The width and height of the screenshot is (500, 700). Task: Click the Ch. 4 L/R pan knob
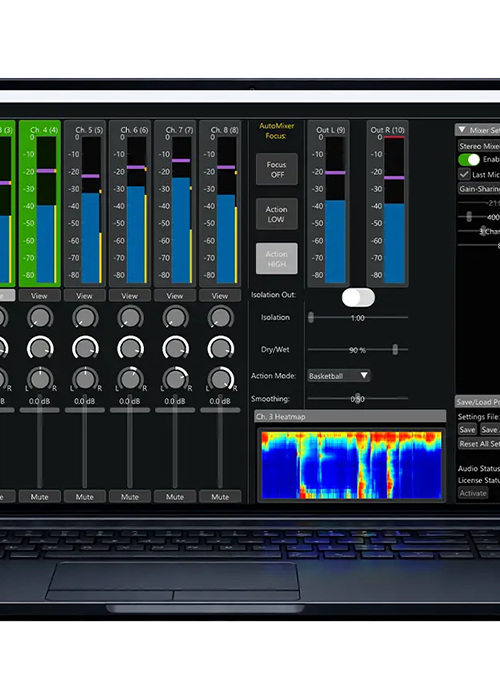pyautogui.click(x=40, y=379)
